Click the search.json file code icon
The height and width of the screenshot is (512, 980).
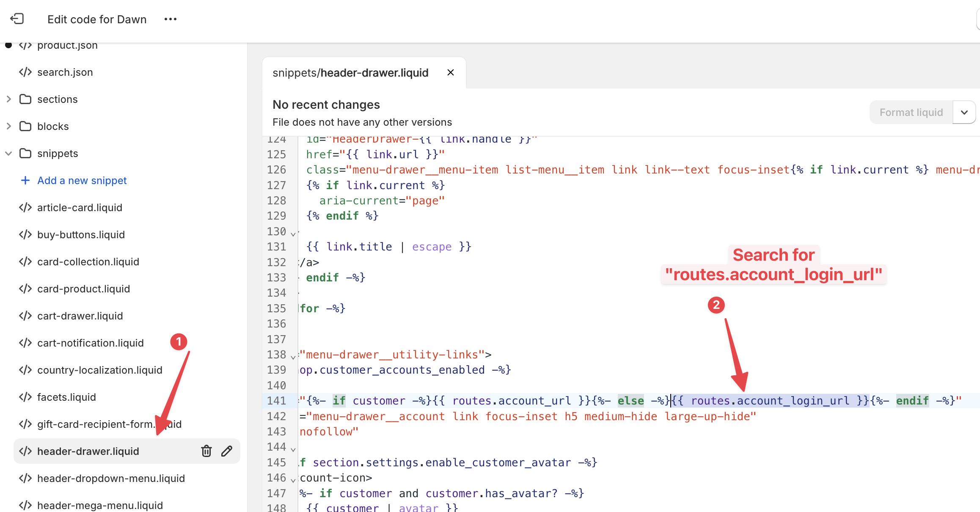tap(25, 72)
